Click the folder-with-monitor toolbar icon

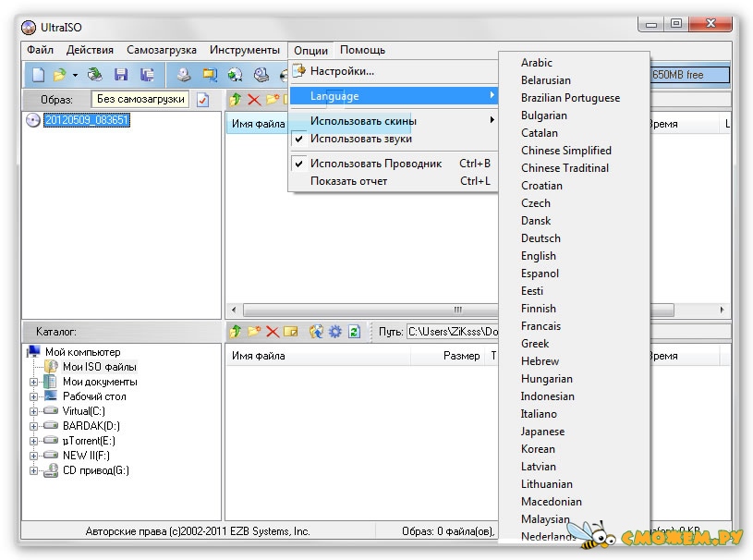point(210,75)
